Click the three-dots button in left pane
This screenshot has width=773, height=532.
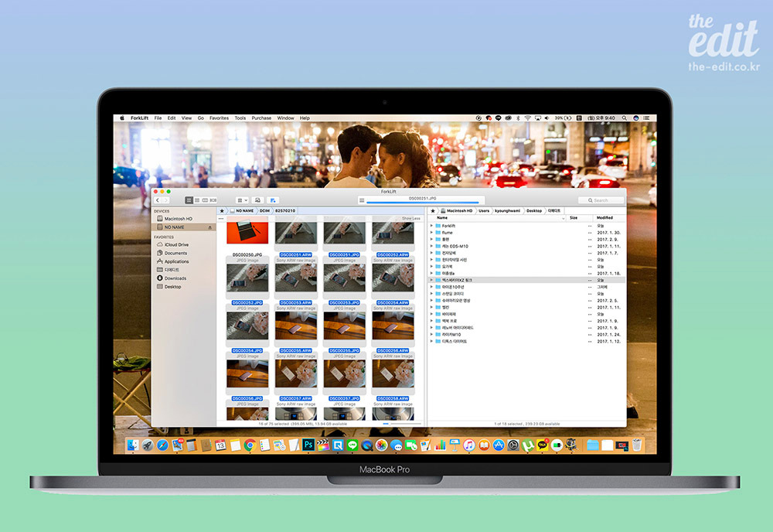pos(221,218)
